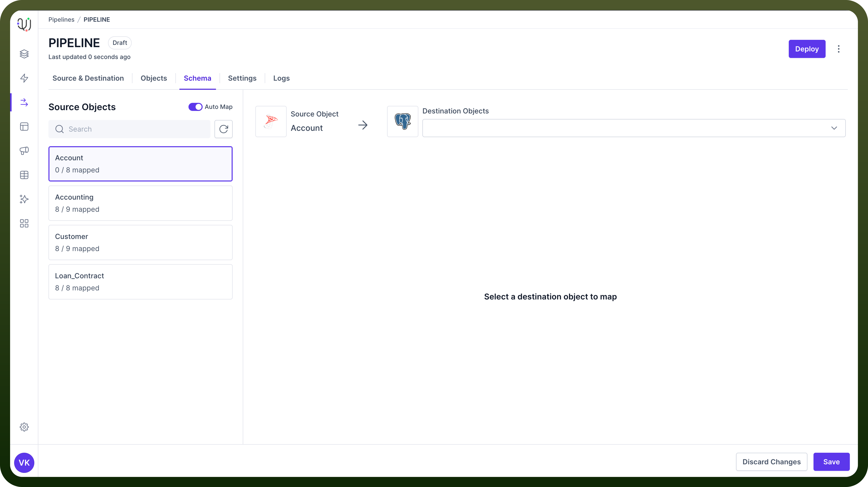
Task: Select the Account source object card
Action: tap(141, 164)
